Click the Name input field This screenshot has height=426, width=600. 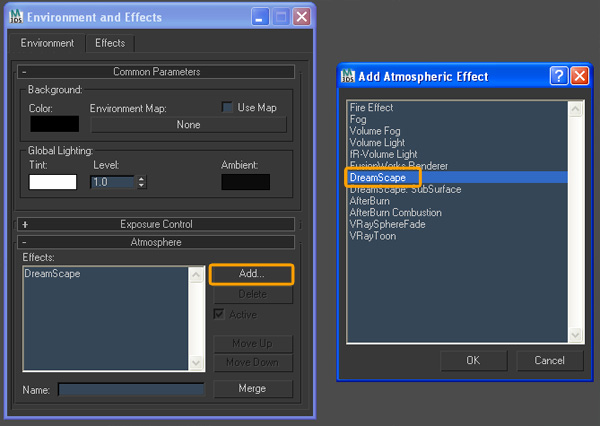point(131,390)
